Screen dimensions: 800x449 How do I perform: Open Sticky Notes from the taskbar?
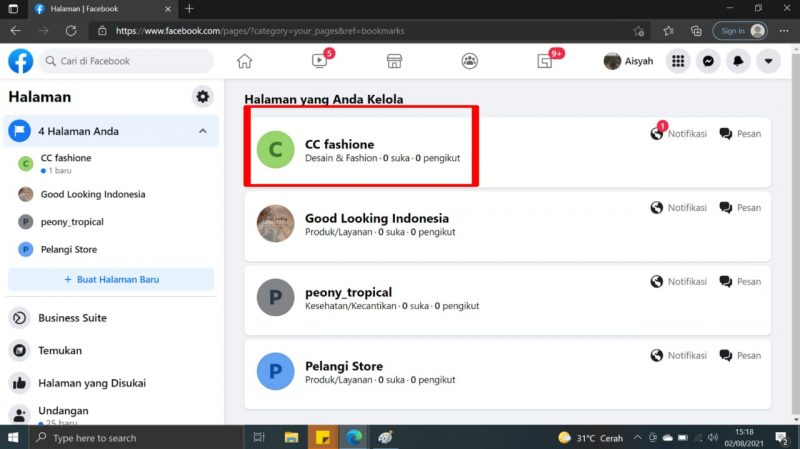(x=322, y=437)
